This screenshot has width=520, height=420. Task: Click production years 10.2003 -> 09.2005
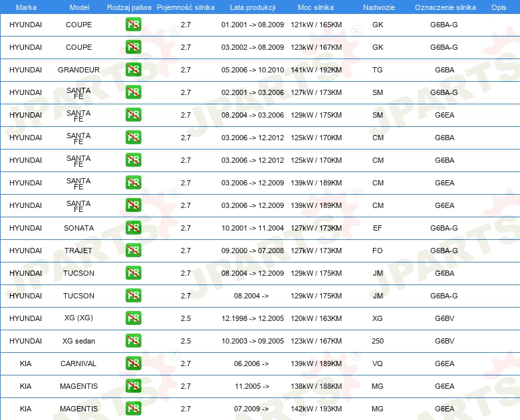pyautogui.click(x=253, y=341)
